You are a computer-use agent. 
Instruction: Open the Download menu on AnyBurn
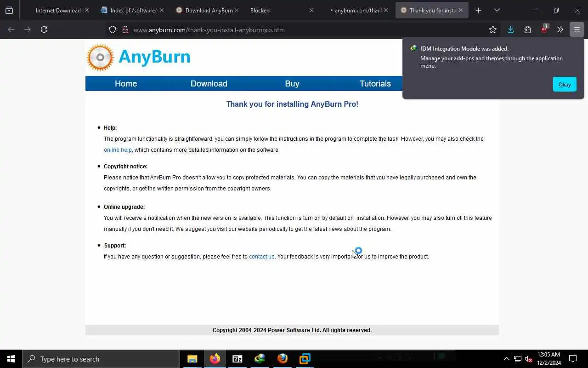pos(209,84)
